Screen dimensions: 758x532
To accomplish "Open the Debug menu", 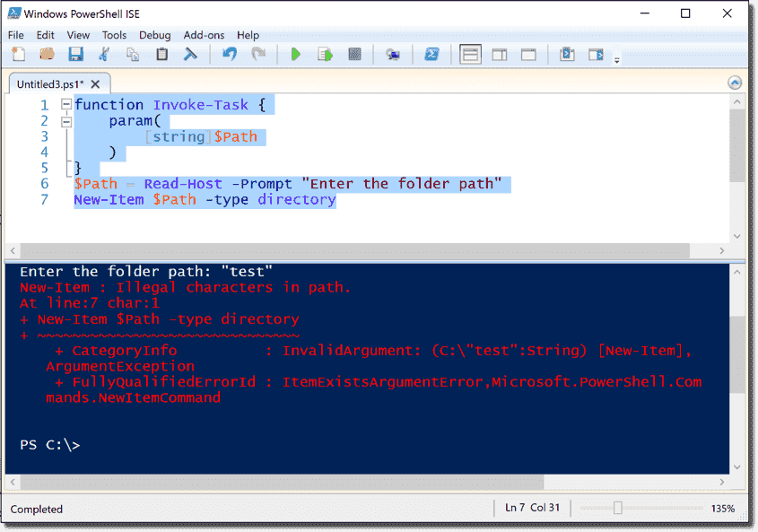I will coord(154,35).
